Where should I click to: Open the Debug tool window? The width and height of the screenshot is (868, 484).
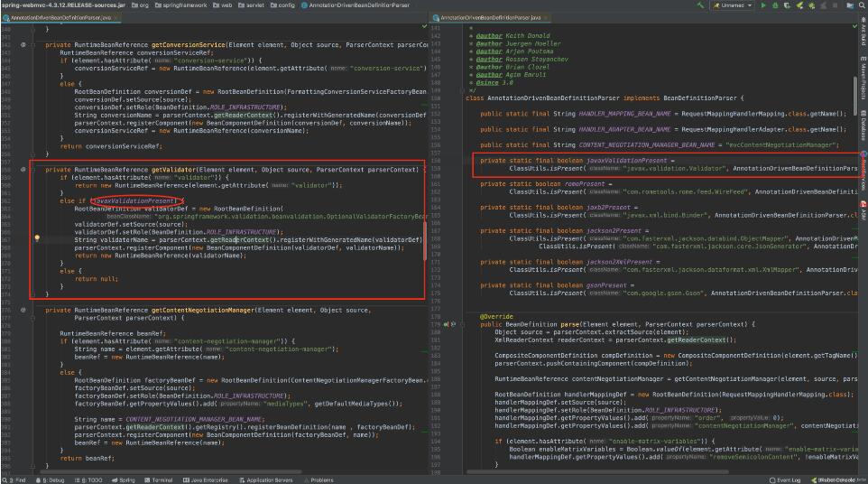click(x=50, y=480)
